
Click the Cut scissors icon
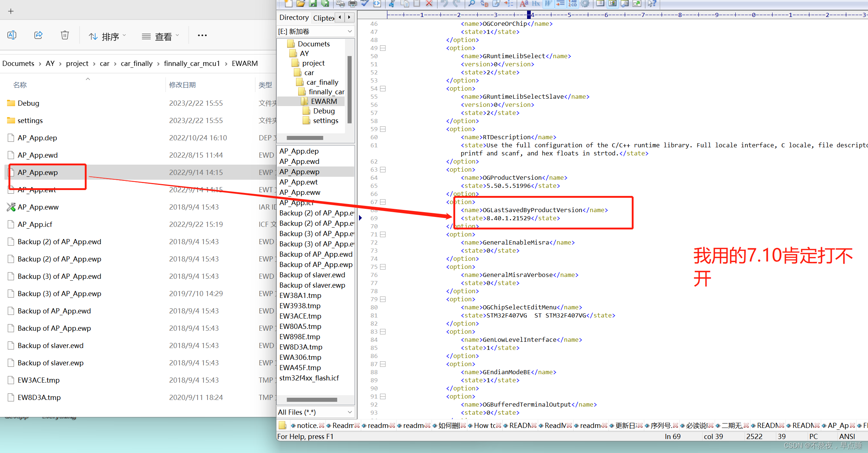point(392,4)
